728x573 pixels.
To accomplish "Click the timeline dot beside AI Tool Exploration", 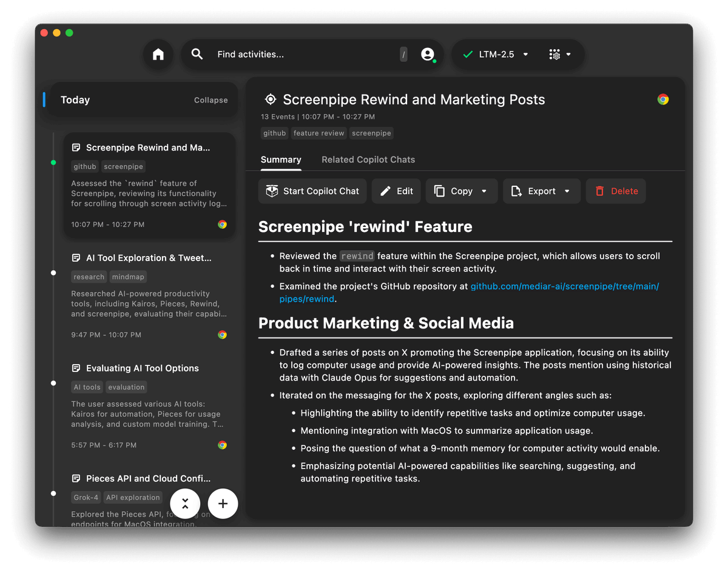I will [53, 273].
